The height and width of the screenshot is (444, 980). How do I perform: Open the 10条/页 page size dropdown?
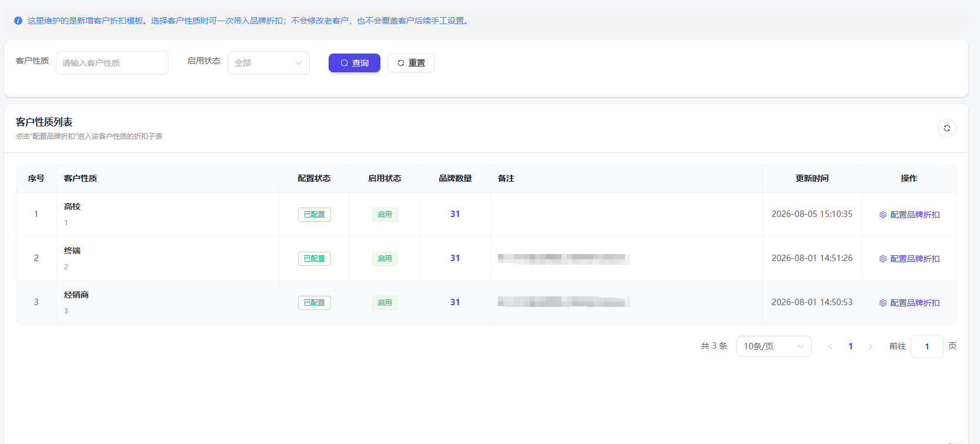click(x=774, y=346)
